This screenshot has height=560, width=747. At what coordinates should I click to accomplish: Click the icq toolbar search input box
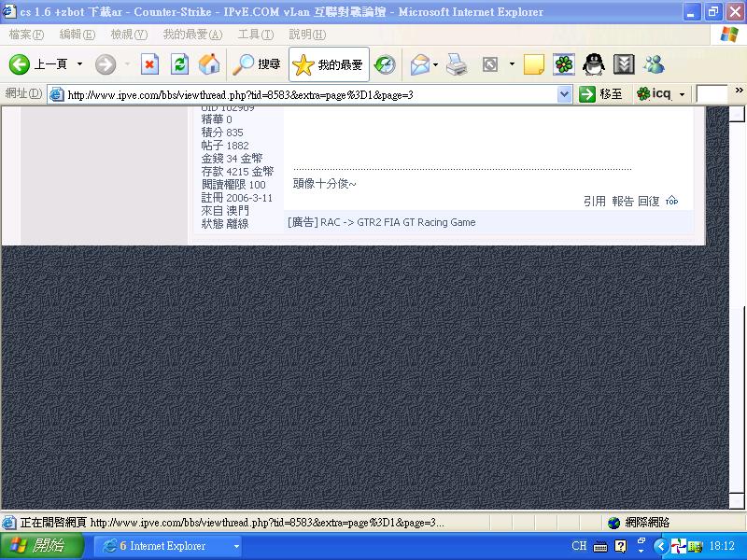click(x=712, y=94)
